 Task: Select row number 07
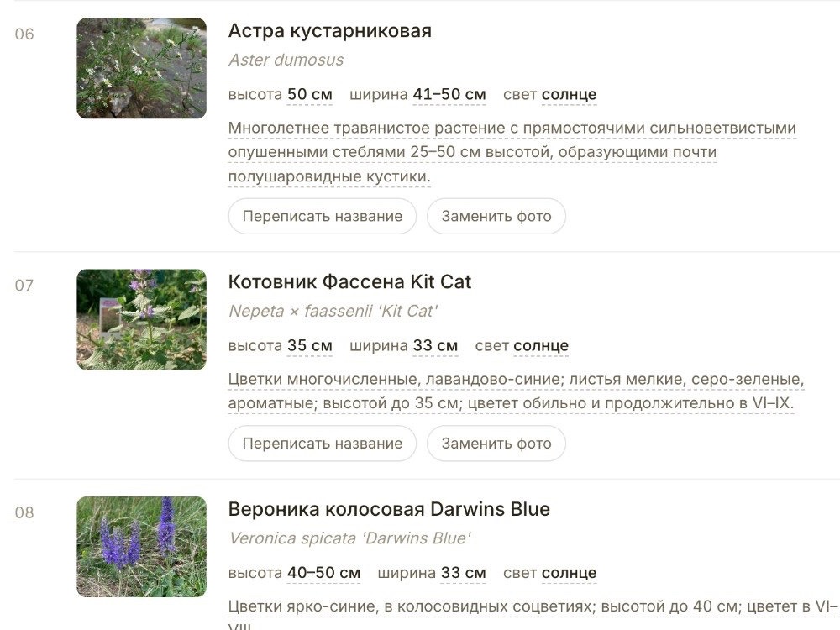[x=24, y=286]
